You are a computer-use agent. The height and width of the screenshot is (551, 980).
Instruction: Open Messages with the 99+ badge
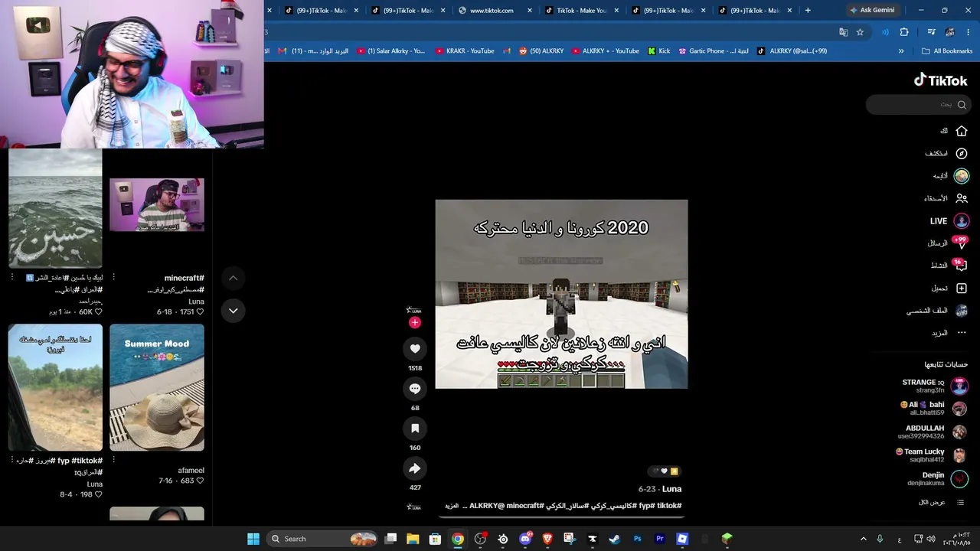[x=961, y=243]
